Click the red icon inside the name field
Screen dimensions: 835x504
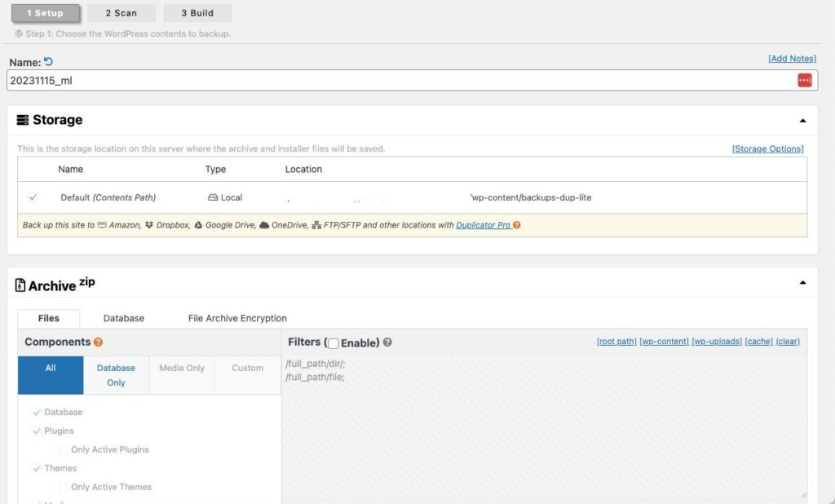click(x=804, y=80)
